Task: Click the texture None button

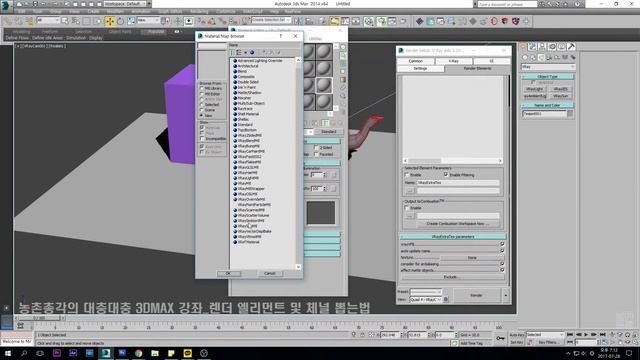Action: click(x=472, y=258)
